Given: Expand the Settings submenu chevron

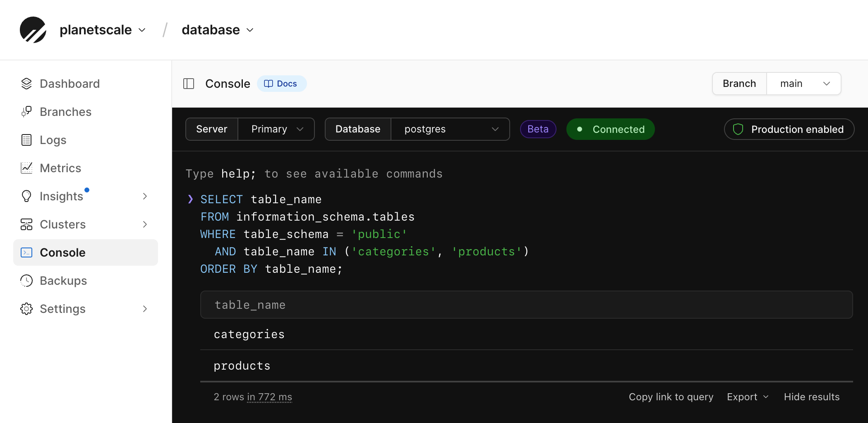Looking at the screenshot, I should (145, 309).
